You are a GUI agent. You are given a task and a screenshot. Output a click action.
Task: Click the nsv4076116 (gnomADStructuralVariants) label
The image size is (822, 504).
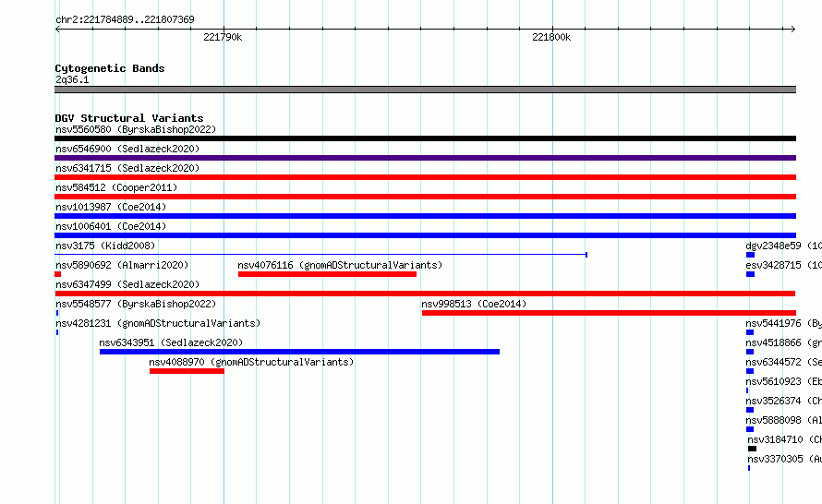[340, 265]
